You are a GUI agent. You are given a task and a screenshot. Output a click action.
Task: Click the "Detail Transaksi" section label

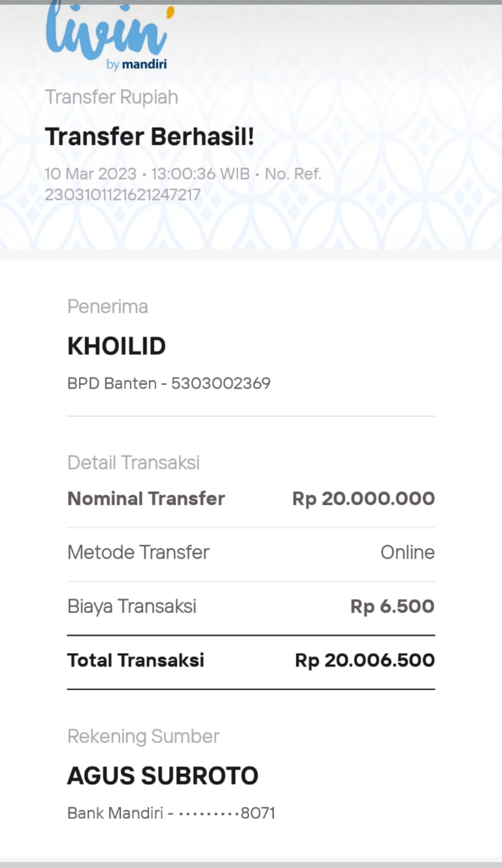pos(133,463)
